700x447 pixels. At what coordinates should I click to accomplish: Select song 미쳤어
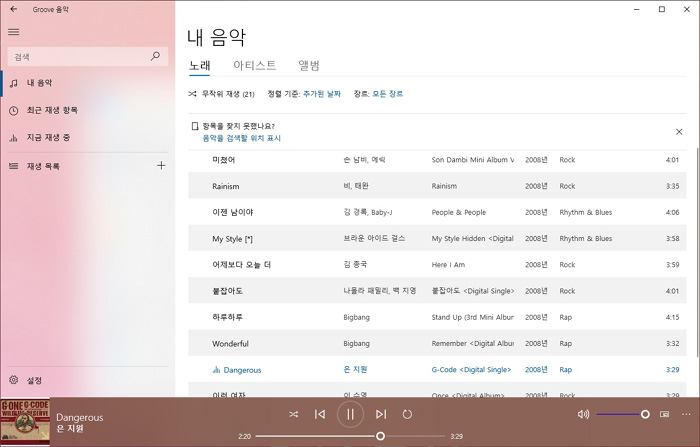[224, 160]
